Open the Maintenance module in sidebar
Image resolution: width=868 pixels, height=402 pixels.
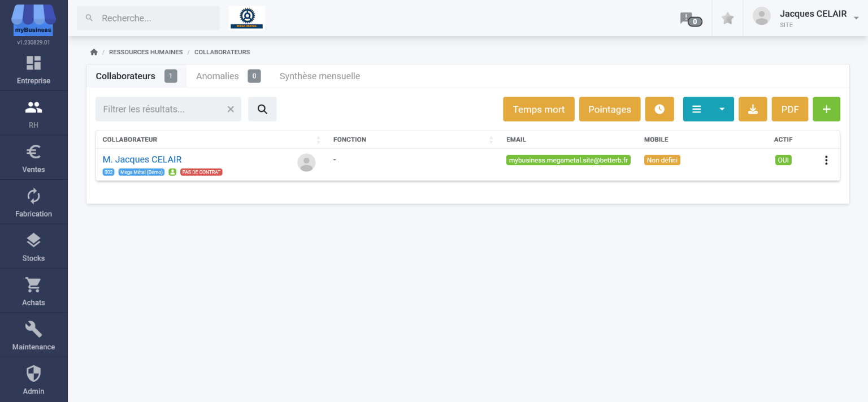[x=33, y=335]
